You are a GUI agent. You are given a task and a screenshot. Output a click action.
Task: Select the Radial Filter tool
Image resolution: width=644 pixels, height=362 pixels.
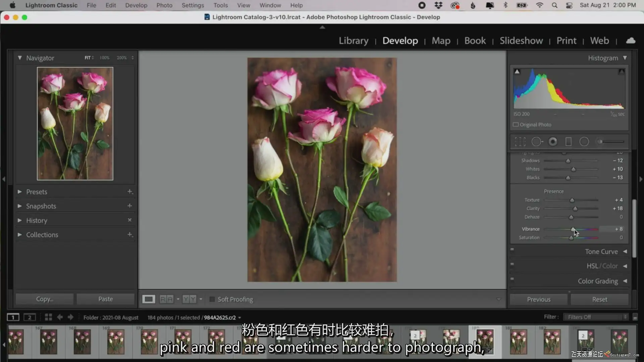pos(584,142)
